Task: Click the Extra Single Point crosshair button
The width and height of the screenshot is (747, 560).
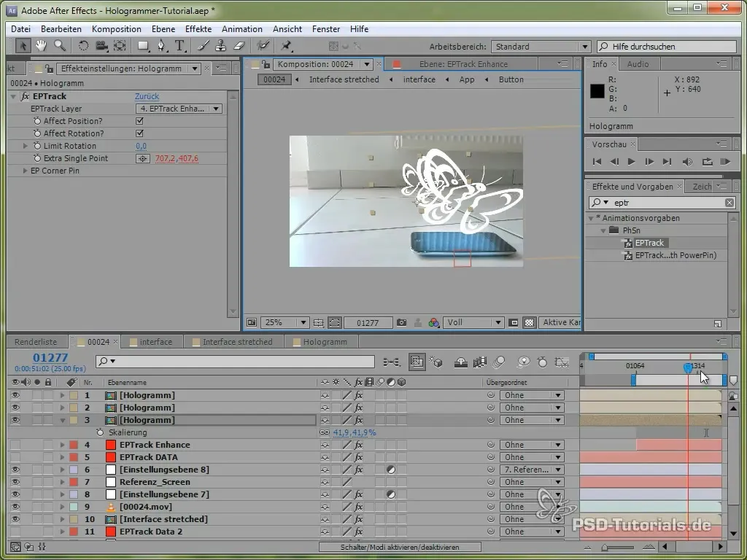Action: (x=142, y=158)
